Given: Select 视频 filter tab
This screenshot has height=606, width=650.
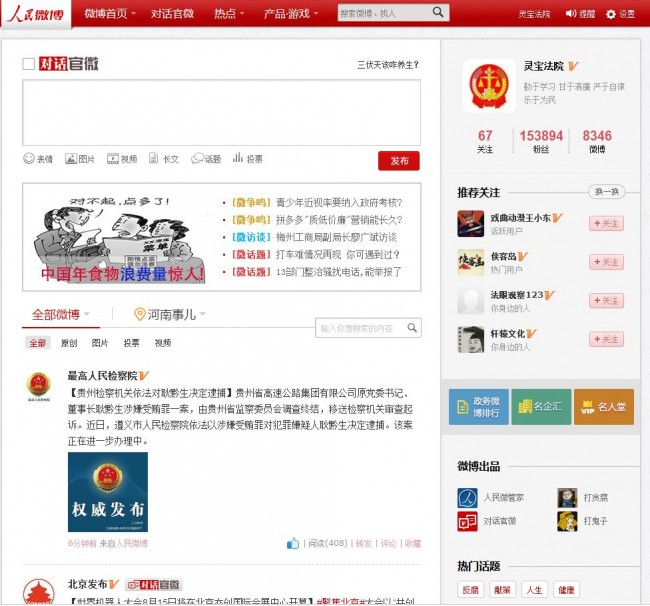Looking at the screenshot, I should pyautogui.click(x=163, y=343).
